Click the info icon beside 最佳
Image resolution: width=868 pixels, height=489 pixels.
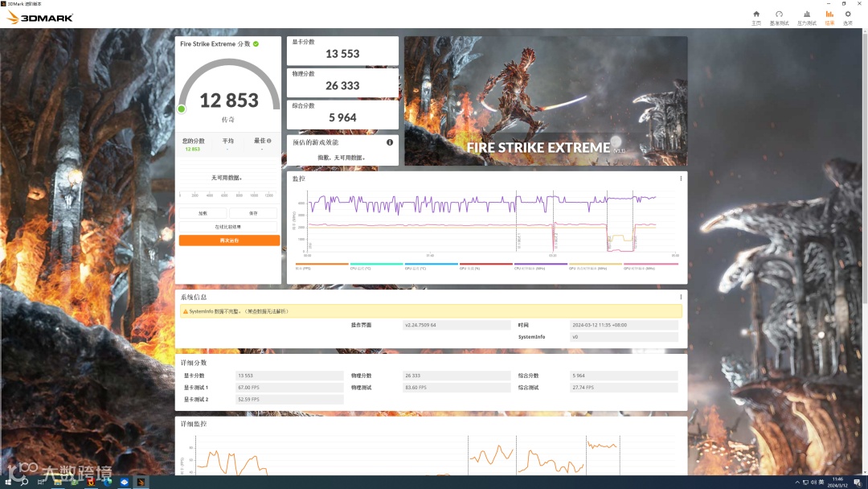coord(269,141)
